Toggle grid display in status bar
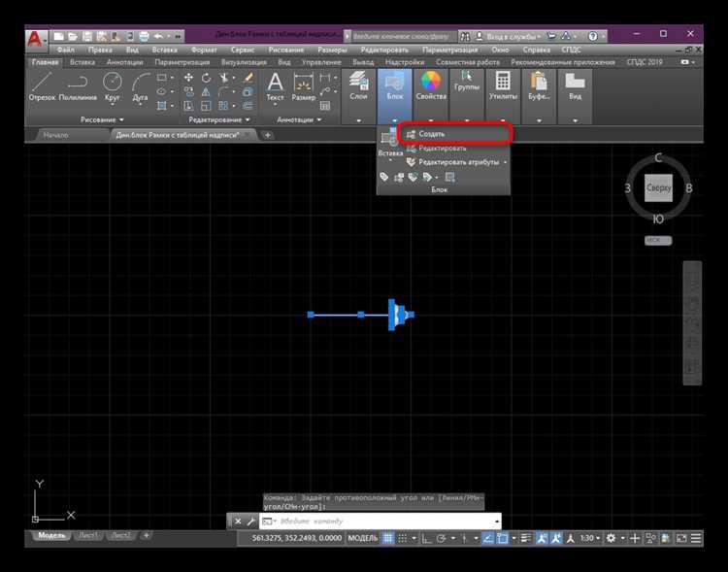Screen dimensions: 728x572 [x=387, y=538]
